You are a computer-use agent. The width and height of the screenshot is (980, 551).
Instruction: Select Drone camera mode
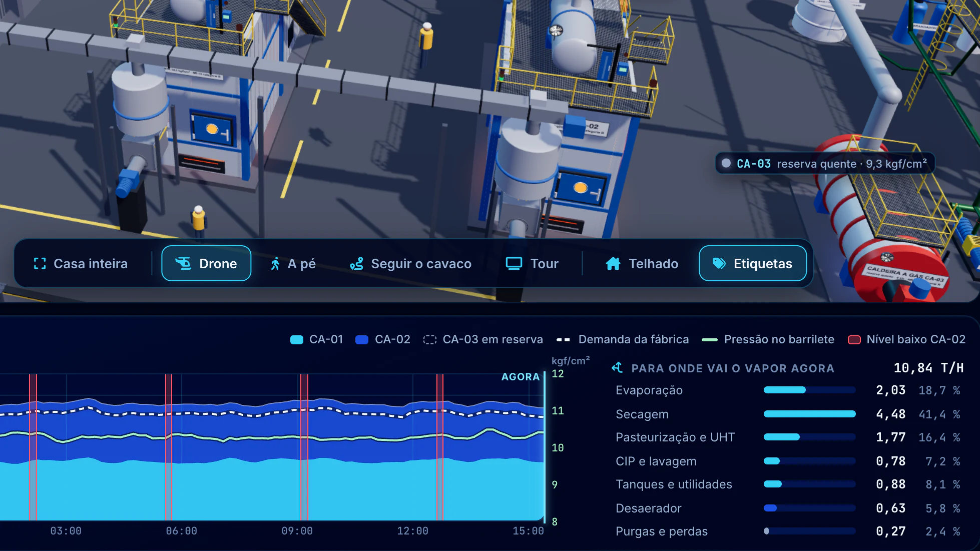[x=206, y=263]
